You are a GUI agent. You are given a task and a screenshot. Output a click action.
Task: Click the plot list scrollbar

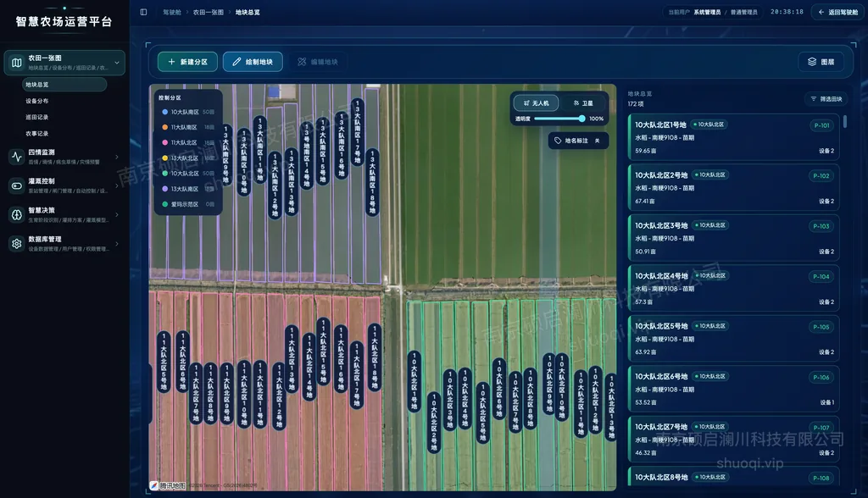coord(845,122)
